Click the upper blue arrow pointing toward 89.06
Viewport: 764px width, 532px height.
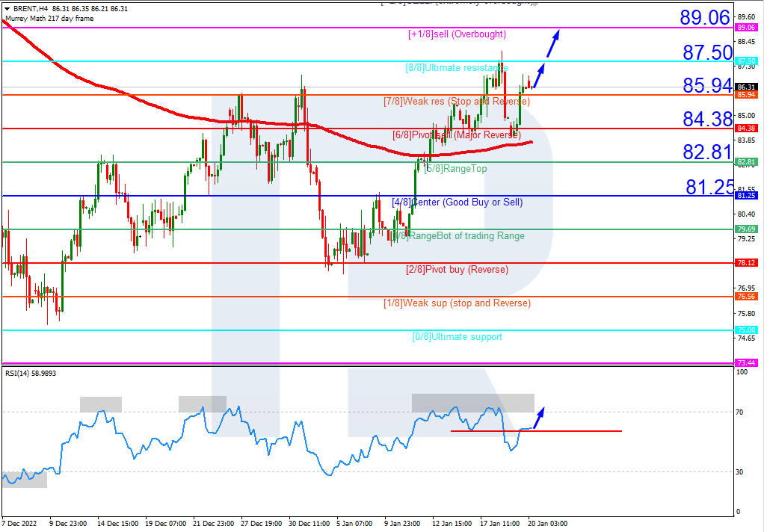[553, 43]
